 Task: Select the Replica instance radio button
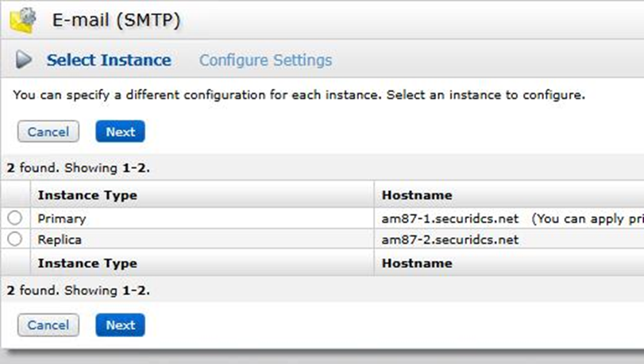click(14, 239)
